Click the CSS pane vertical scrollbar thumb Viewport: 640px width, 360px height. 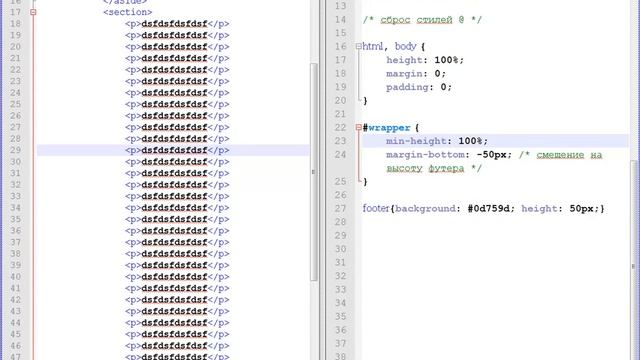pos(634,261)
